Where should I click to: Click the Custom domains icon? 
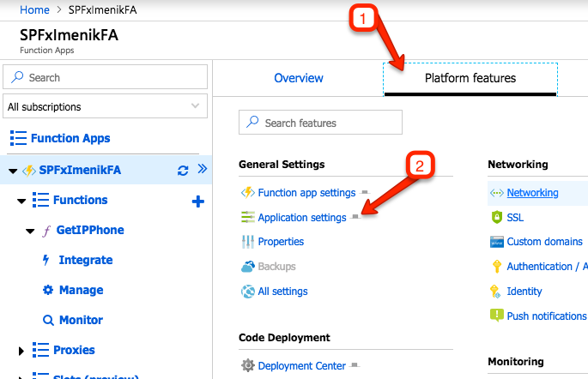tap(496, 242)
